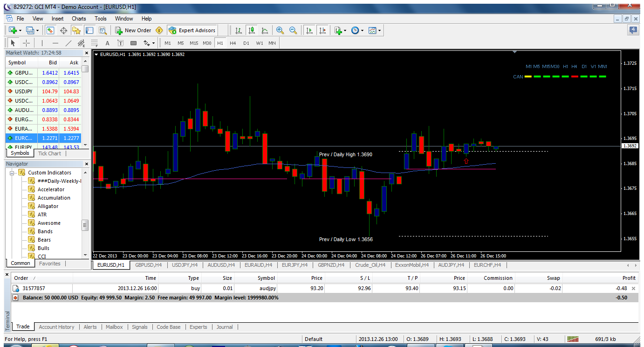The image size is (644, 347).
Task: Switch chart to bar chart type
Action: (x=239, y=30)
